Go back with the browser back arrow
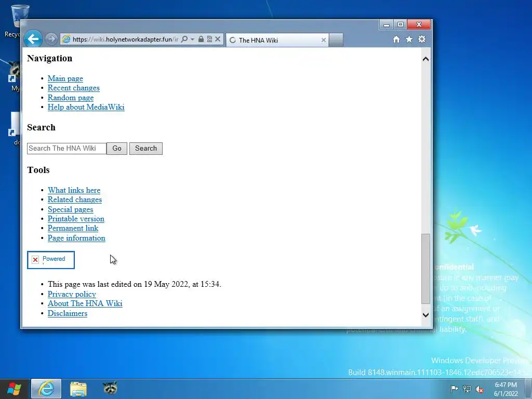 pyautogui.click(x=33, y=39)
